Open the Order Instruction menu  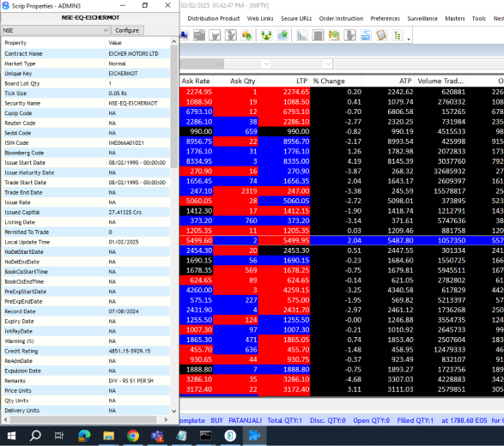pos(341,19)
